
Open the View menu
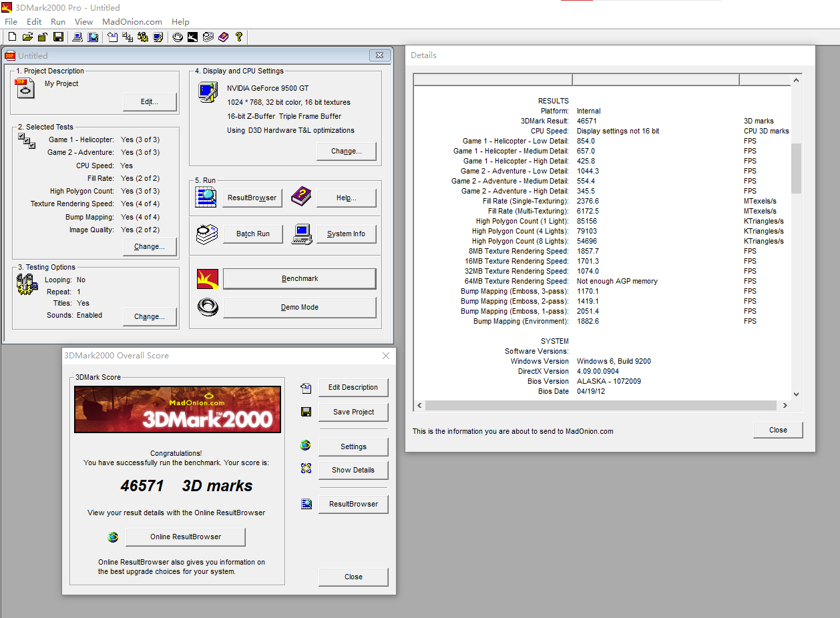point(83,22)
